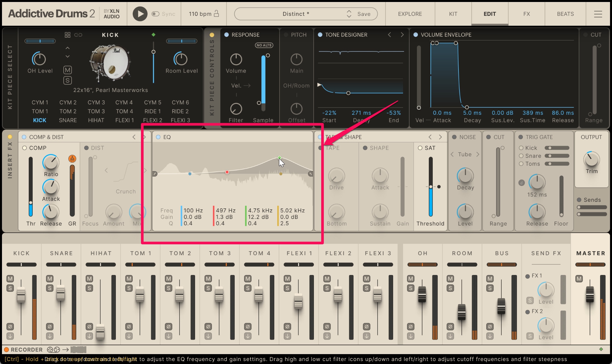Screen dimensions: 612x364
Task: Open the KIT tab
Action: click(x=453, y=14)
